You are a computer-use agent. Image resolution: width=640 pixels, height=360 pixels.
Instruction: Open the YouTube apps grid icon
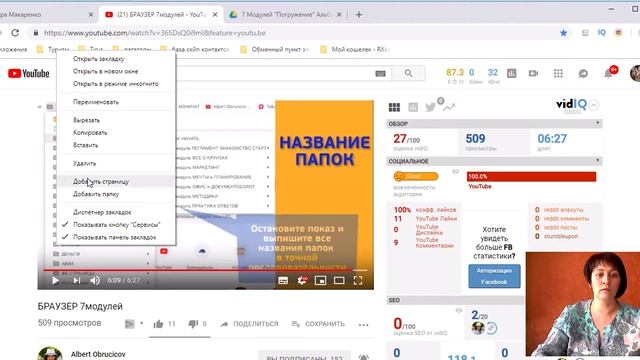(558, 73)
